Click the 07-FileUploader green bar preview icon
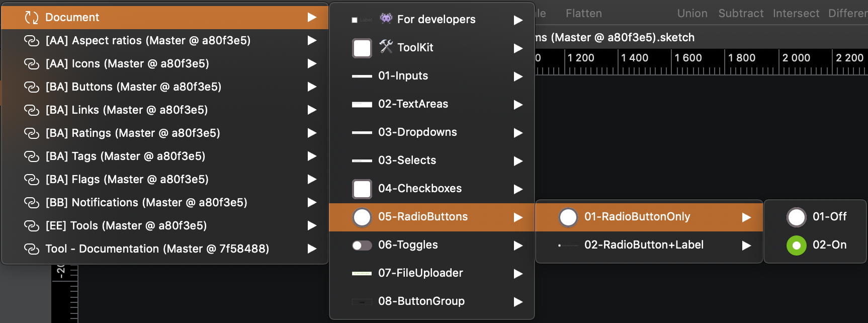The image size is (868, 323). pos(362,273)
